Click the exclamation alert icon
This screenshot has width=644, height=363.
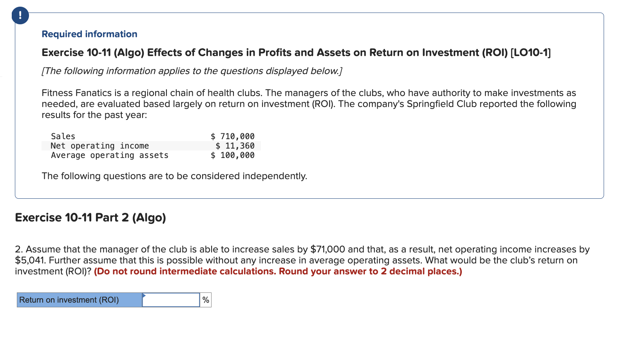point(20,16)
